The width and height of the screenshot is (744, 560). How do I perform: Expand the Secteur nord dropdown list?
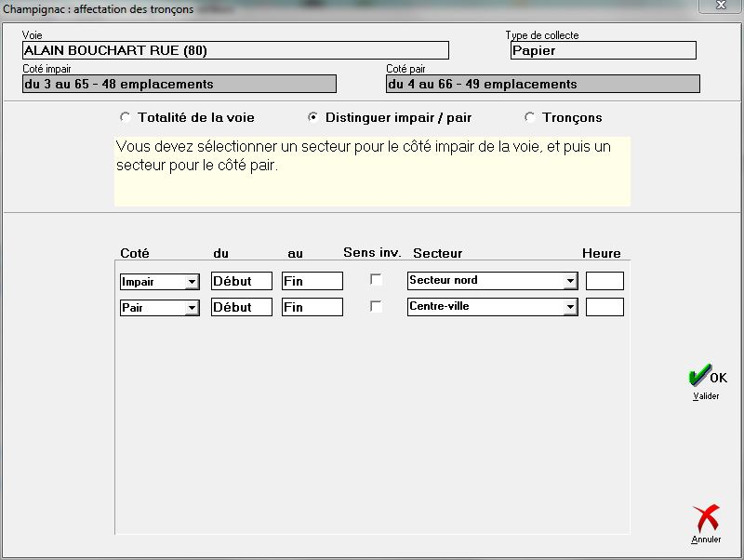[x=569, y=281]
